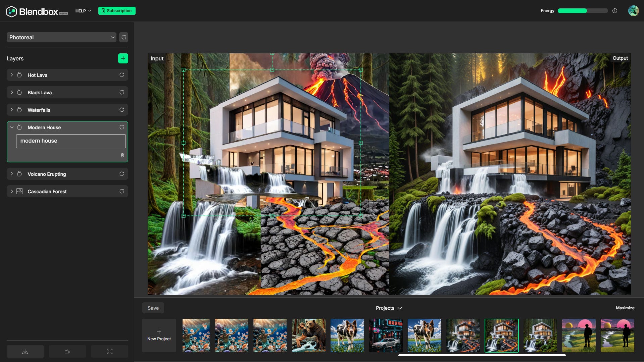This screenshot has height=362, width=644.
Task: Click the Energy progress bar
Action: [583, 11]
